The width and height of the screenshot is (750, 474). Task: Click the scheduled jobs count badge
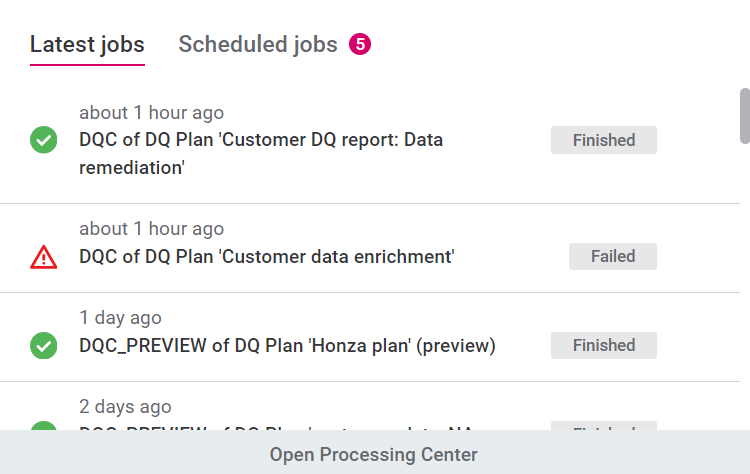click(360, 44)
